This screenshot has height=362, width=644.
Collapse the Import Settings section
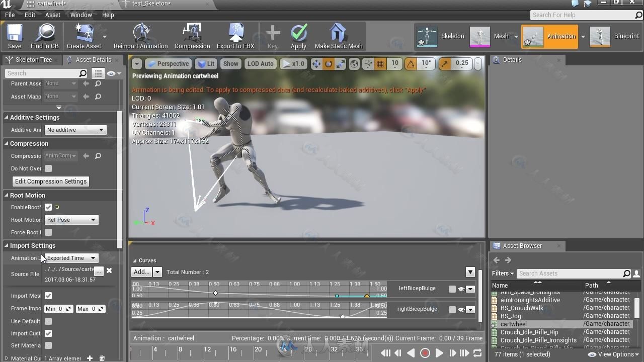tap(7, 245)
